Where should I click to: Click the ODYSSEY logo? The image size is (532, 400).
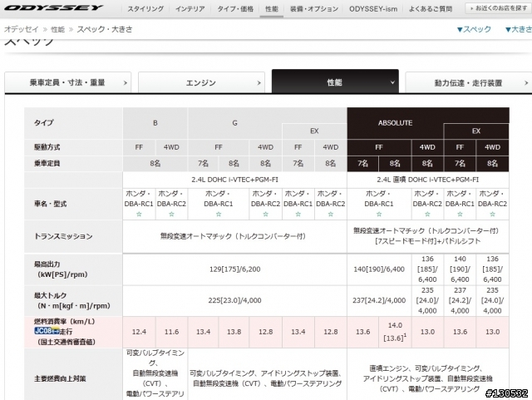point(53,7)
